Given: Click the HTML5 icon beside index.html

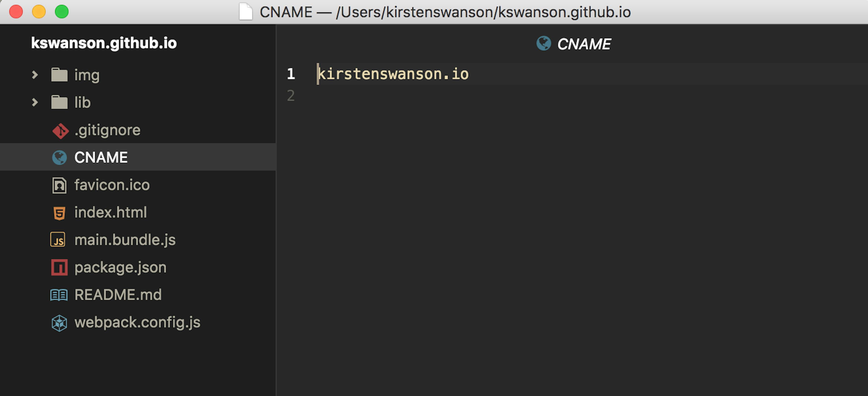Looking at the screenshot, I should coord(59,213).
